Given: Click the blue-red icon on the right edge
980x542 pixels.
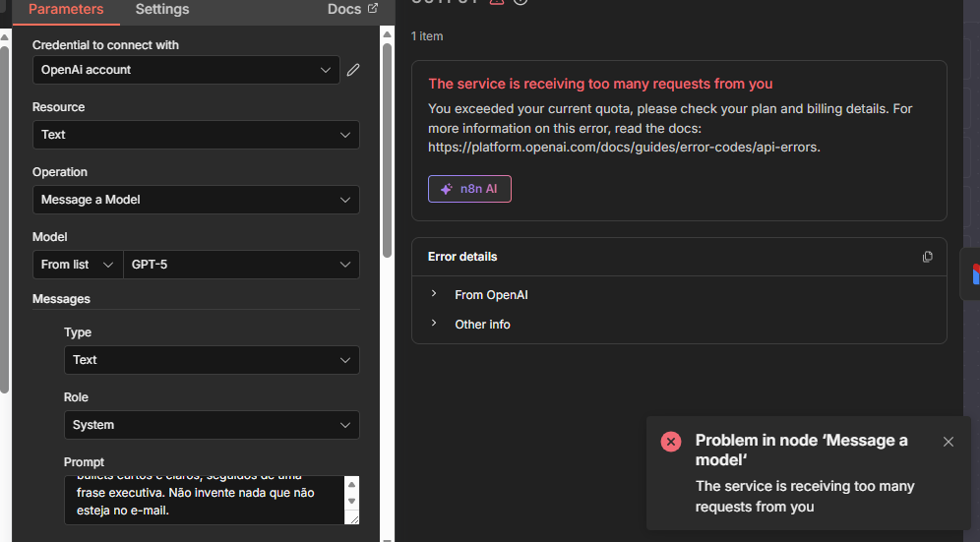Looking at the screenshot, I should (975, 273).
